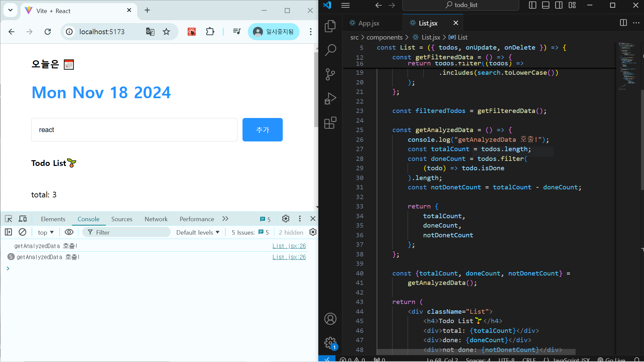644x362 pixels.
Task: Open DevTools settings gear
Action: click(x=285, y=219)
